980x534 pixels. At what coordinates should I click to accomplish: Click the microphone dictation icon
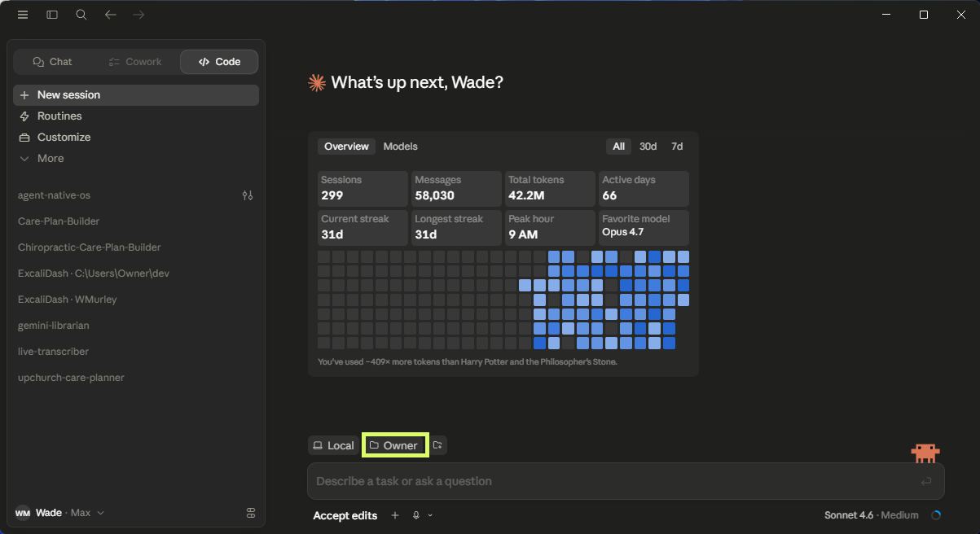coord(416,515)
